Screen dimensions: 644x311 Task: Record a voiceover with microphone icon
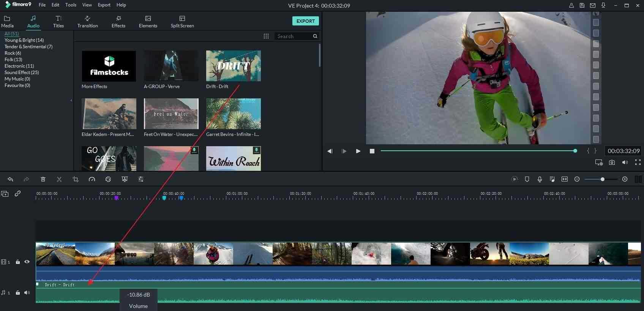540,179
